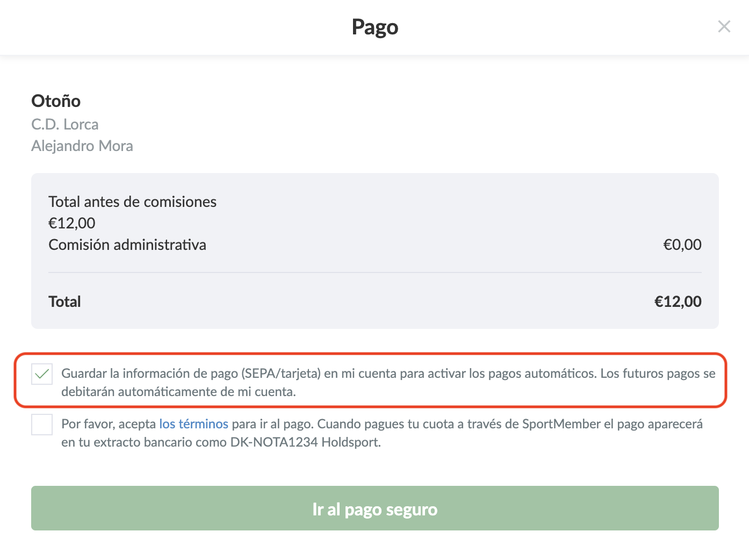Click the 'DK-NOTA1234 Holdsport' bank statement text
Screen dimensions: 749x560
305,442
